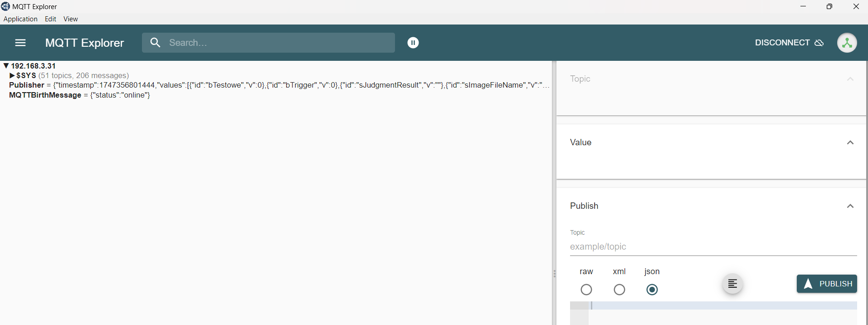Image resolution: width=868 pixels, height=325 pixels.
Task: Select the json payload format
Action: [652, 290]
